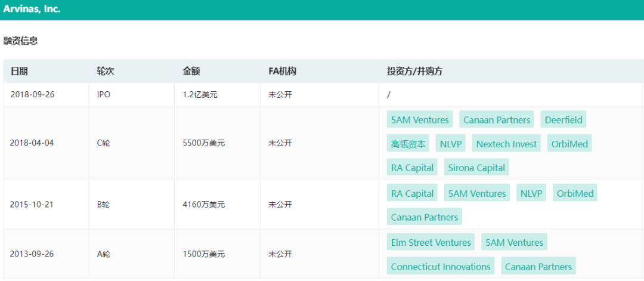
Task: Open 5AM Ventures in the C轮 row
Action: tap(419, 120)
